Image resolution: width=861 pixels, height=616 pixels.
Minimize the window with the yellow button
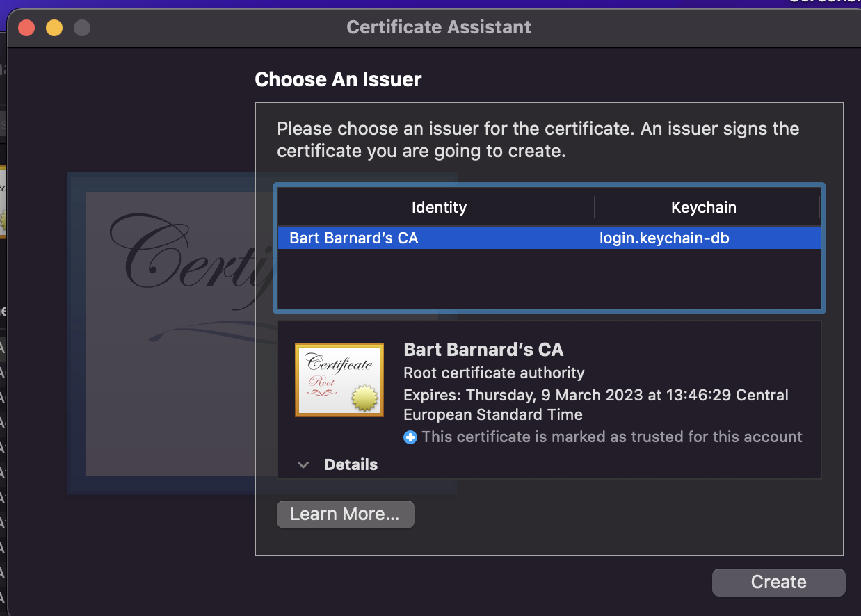click(54, 28)
